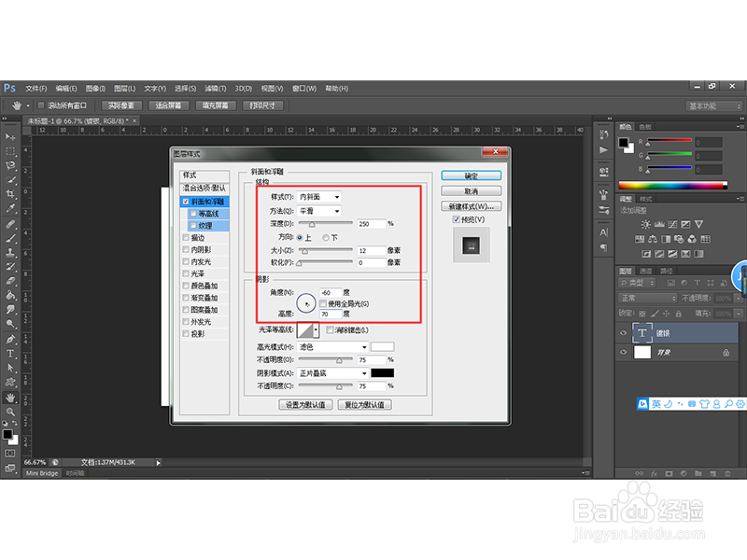This screenshot has height=560, width=747.
Task: Select the Healing Brush tool
Action: (10, 224)
